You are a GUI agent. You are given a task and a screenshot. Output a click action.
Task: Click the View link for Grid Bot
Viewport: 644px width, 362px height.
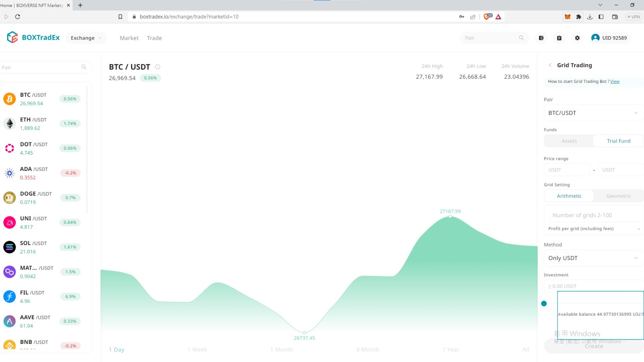click(x=614, y=81)
